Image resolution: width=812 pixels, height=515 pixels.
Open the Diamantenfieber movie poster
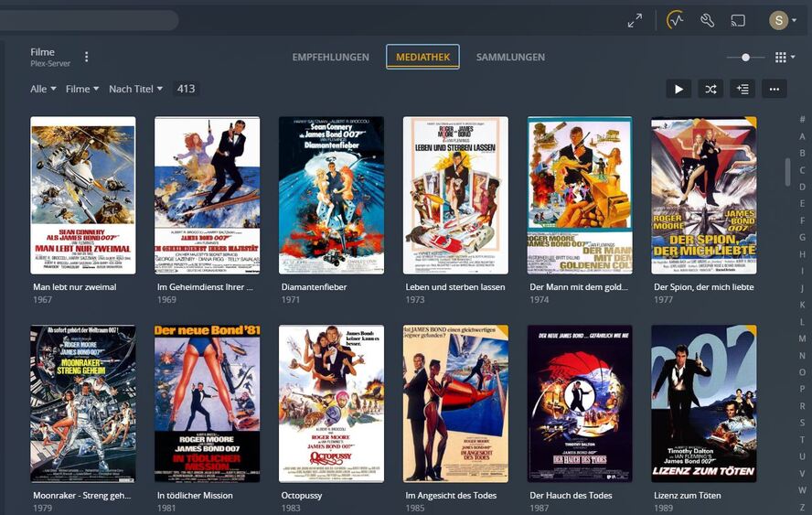click(331, 196)
